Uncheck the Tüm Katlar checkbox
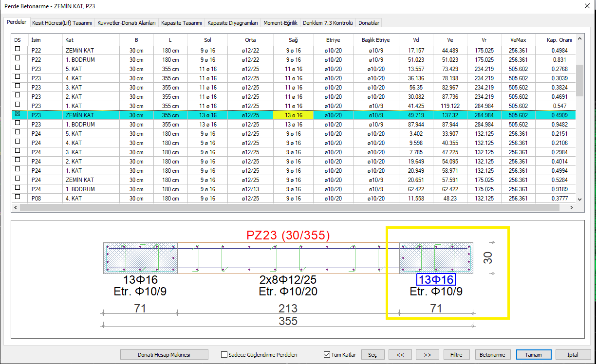Viewport: 596px width, 364px height. pyautogui.click(x=327, y=355)
